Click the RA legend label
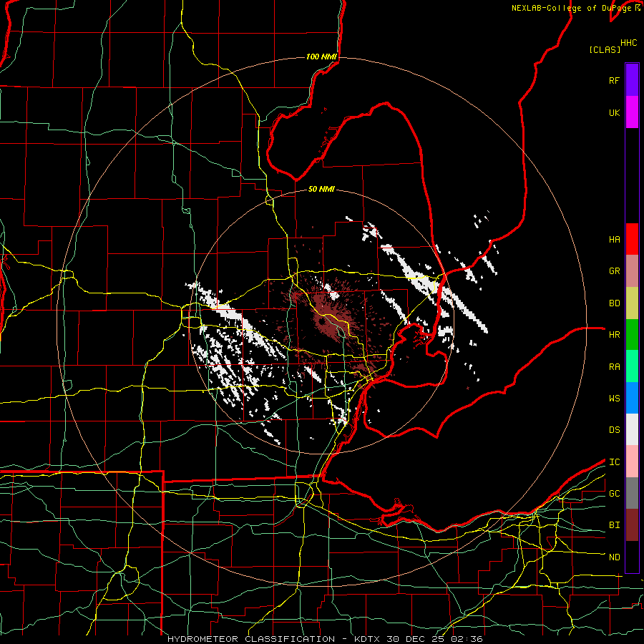The height and width of the screenshot is (644, 644). [614, 366]
